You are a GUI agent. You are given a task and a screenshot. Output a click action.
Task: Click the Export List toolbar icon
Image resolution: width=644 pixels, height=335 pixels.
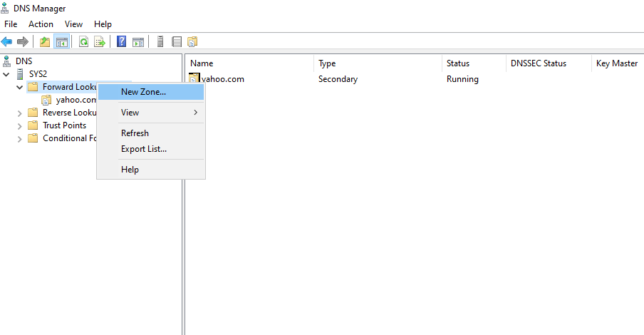[100, 41]
